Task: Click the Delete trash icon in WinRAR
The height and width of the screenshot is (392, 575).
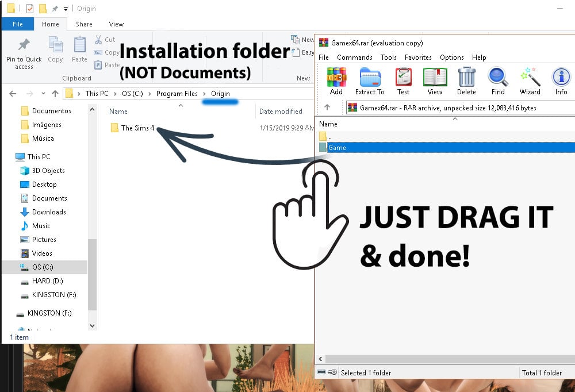Action: 466,81
